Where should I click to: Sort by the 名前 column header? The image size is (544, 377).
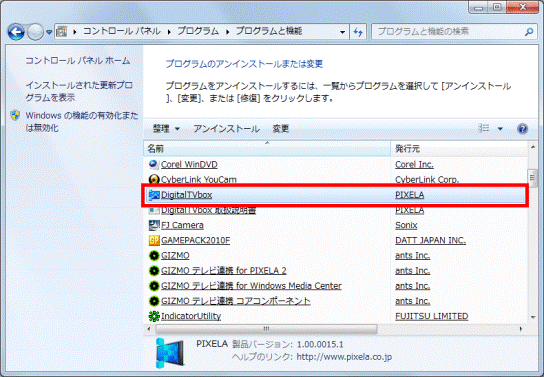point(267,149)
